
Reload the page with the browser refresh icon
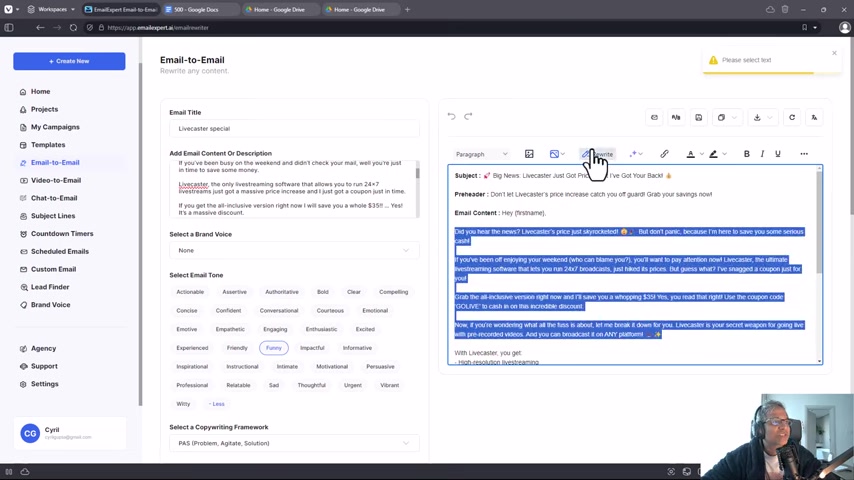pos(73,27)
